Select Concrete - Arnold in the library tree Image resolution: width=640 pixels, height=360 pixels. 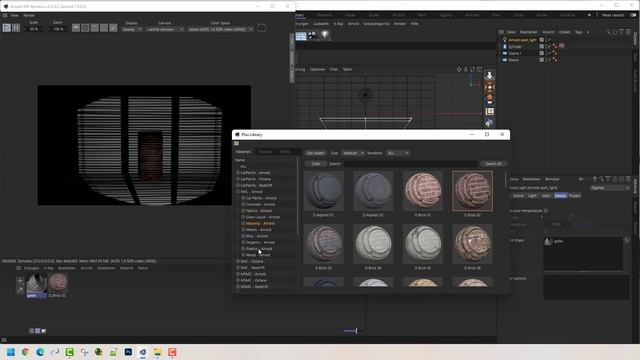click(x=260, y=204)
